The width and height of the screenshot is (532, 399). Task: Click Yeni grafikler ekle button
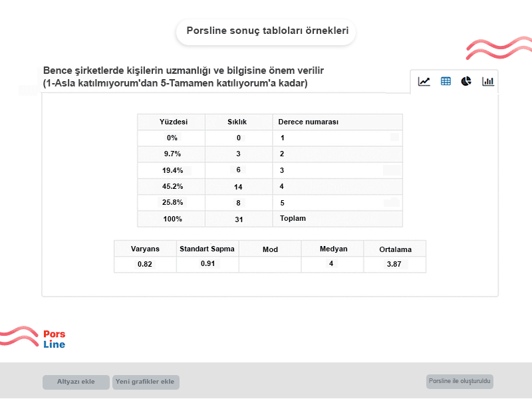(146, 382)
